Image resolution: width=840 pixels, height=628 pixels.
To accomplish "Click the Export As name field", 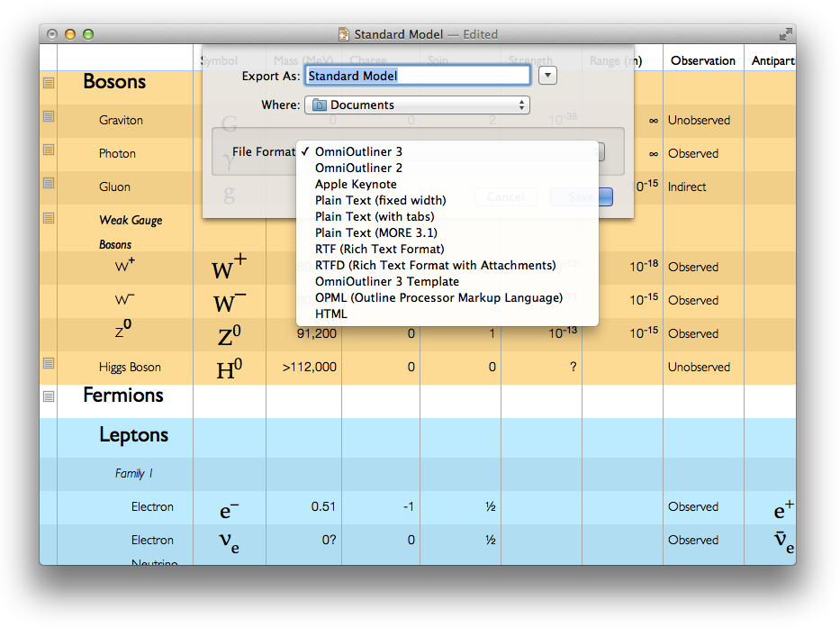I will click(417, 76).
